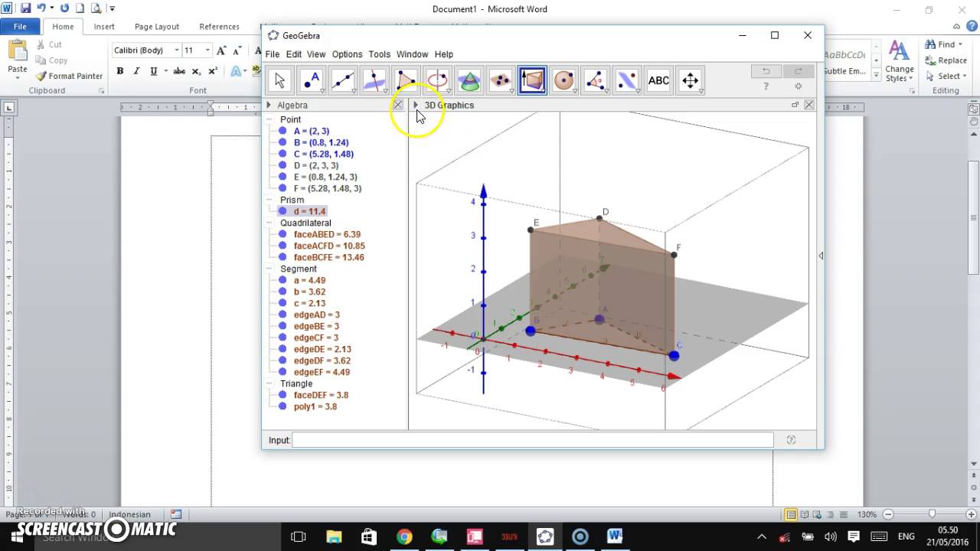980x551 pixels.
Task: Toggle visibility of prism d = 11.4
Action: (x=283, y=211)
